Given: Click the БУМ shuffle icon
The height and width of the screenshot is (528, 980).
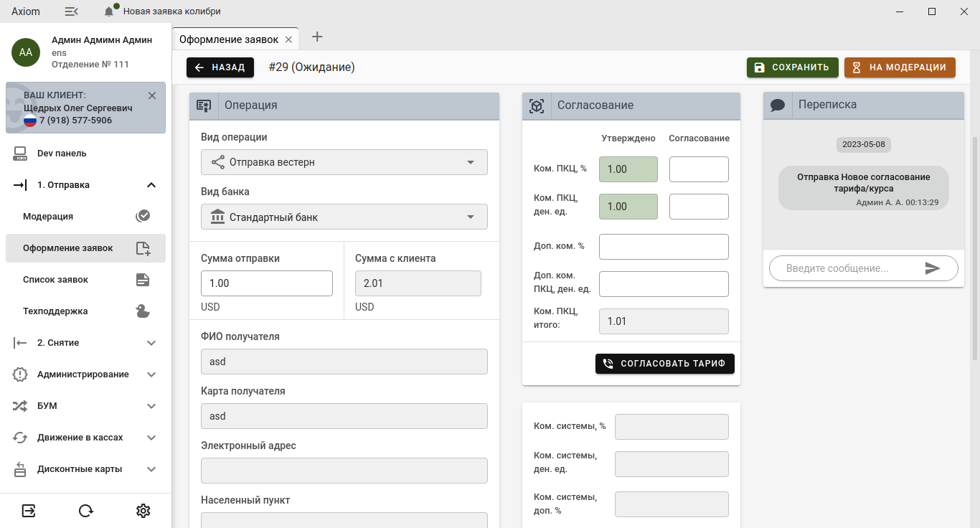Looking at the screenshot, I should (x=20, y=406).
